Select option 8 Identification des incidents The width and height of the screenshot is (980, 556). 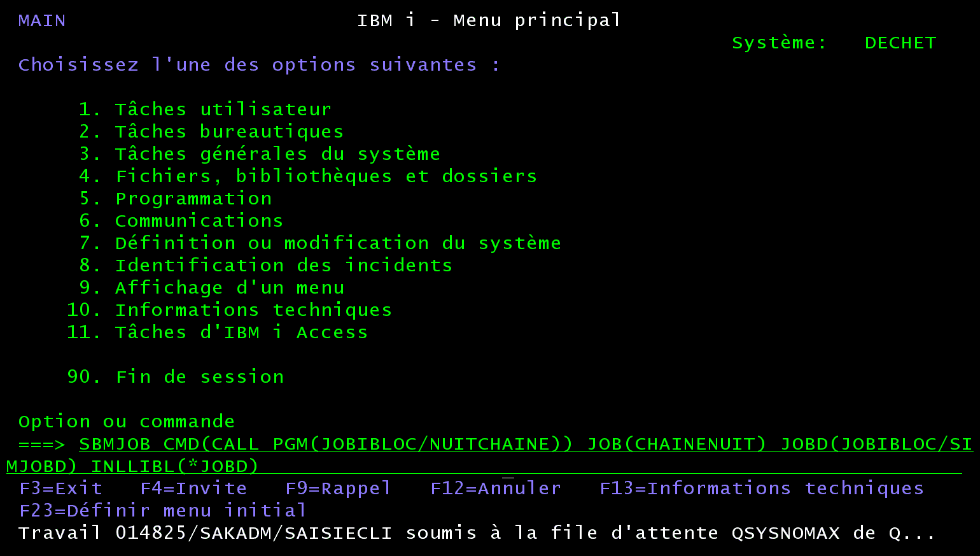tap(265, 266)
